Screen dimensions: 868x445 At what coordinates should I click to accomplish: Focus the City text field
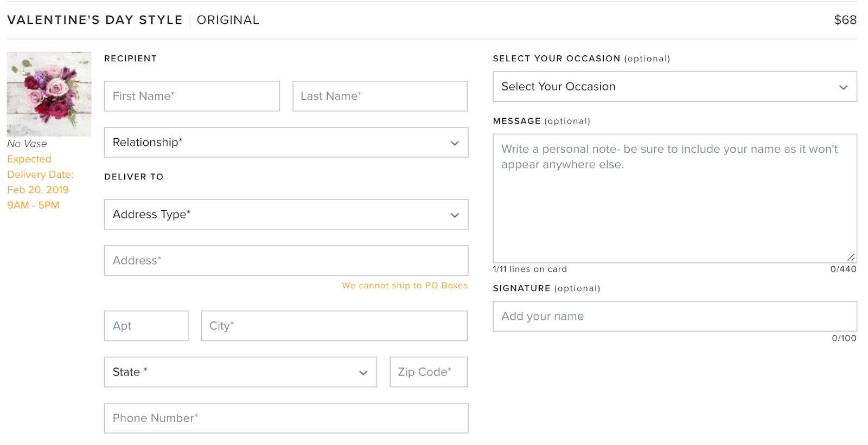(334, 326)
